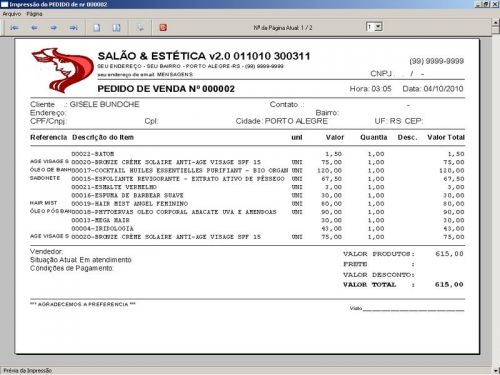The width and height of the screenshot is (500, 375).
Task: Go to the first page arrow
Action: tap(14, 28)
